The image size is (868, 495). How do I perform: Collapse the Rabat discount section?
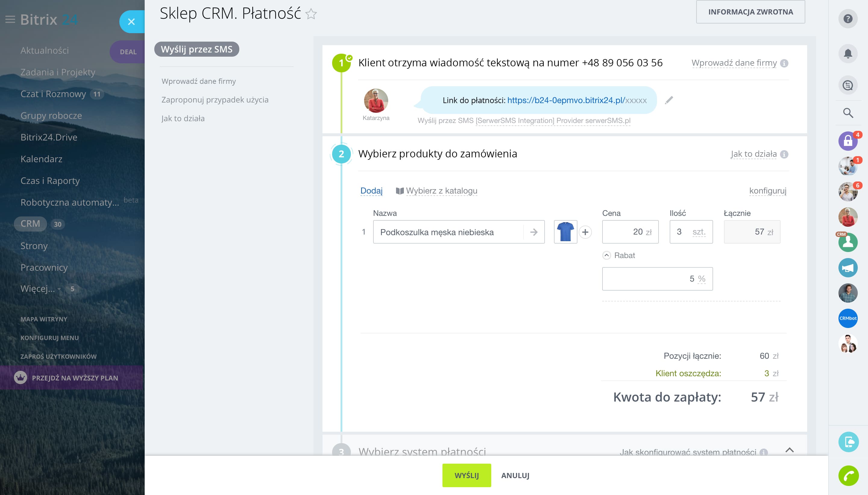[607, 255]
